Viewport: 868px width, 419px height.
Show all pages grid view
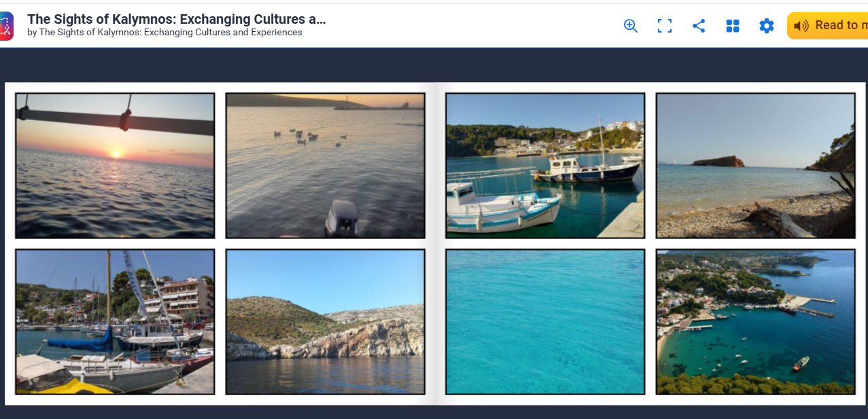pyautogui.click(x=733, y=26)
